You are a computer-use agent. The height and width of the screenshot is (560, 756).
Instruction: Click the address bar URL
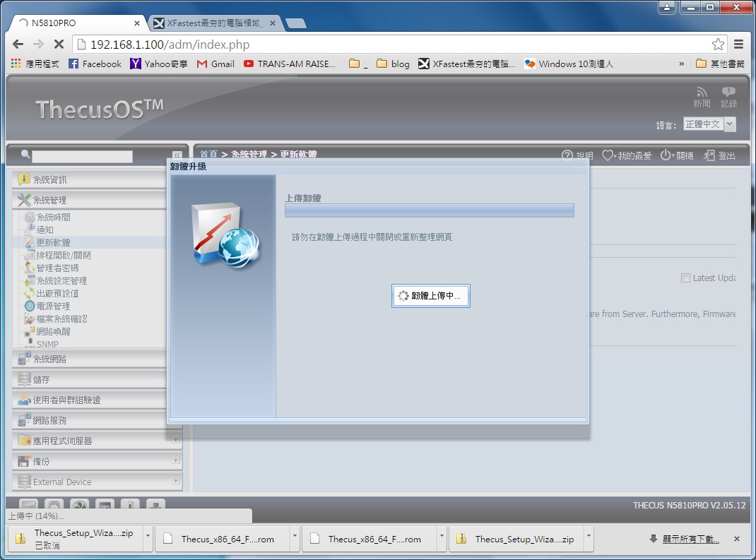coord(170,44)
